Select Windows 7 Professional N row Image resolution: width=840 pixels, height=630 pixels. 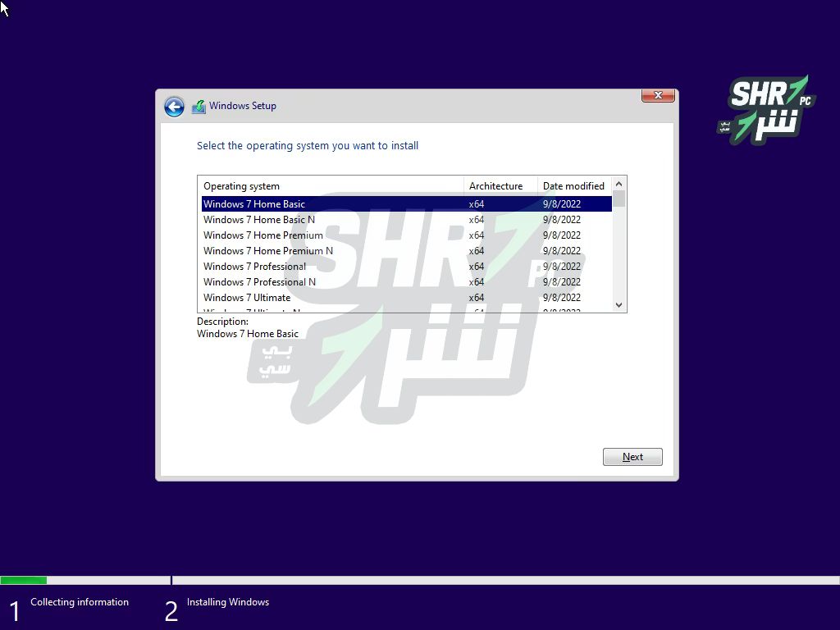point(407,282)
